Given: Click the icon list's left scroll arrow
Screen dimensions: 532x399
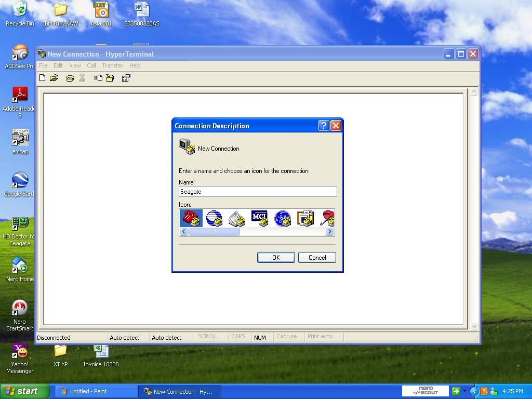Looking at the screenshot, I should tap(184, 232).
